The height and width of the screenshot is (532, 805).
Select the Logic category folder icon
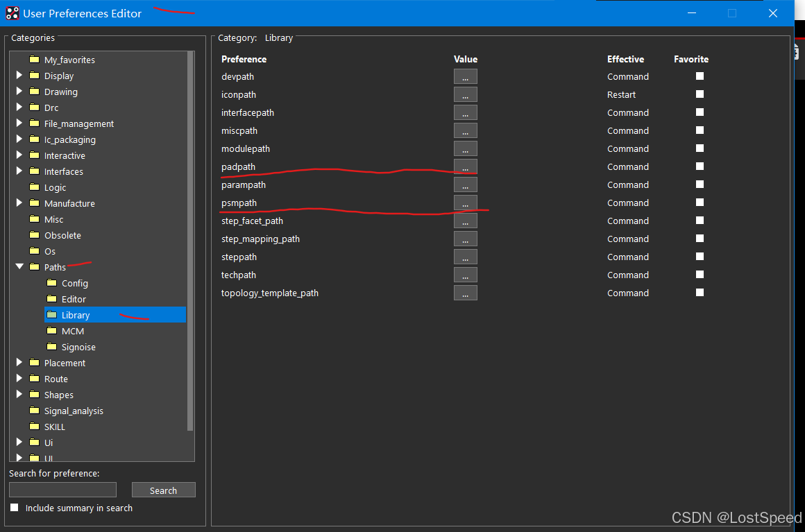[x=35, y=187]
